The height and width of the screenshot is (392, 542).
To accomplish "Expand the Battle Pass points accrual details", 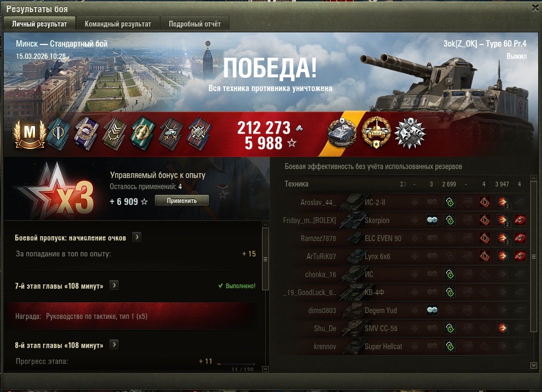I will tap(137, 237).
